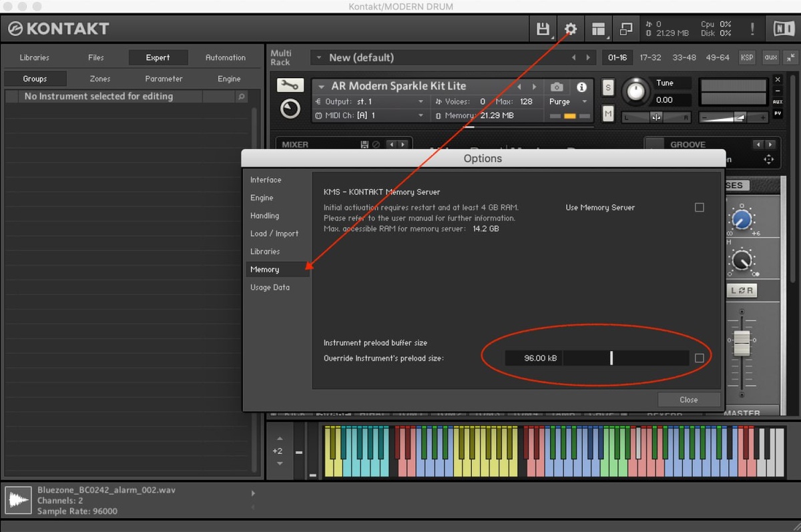Click the save disk icon in MIXER panel
The width and height of the screenshot is (801, 532).
(x=364, y=144)
